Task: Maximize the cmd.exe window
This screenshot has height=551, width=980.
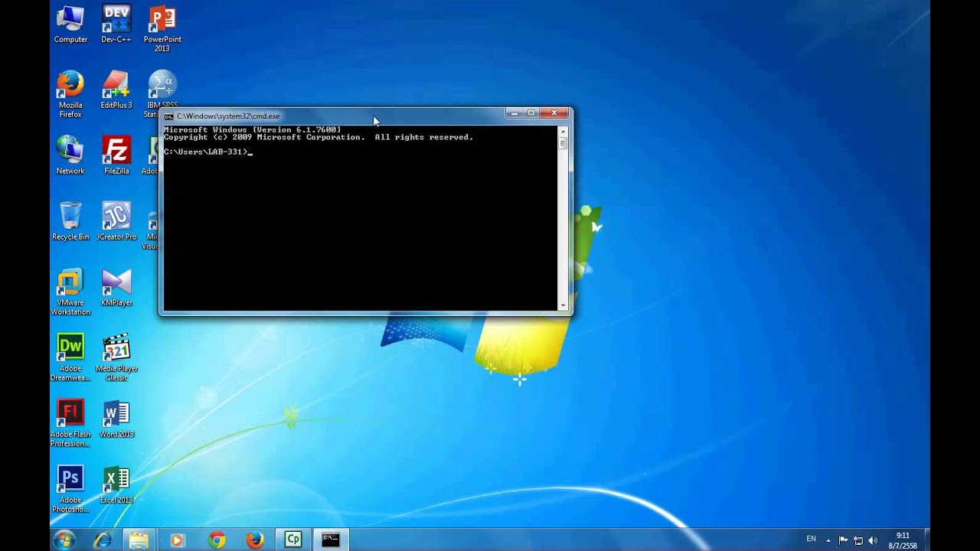Action: coord(531,113)
